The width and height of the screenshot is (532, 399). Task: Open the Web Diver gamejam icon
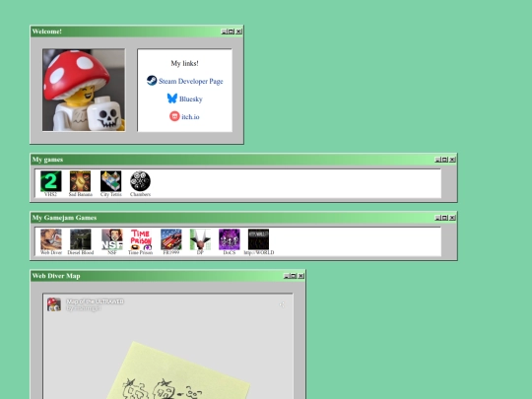click(x=51, y=239)
